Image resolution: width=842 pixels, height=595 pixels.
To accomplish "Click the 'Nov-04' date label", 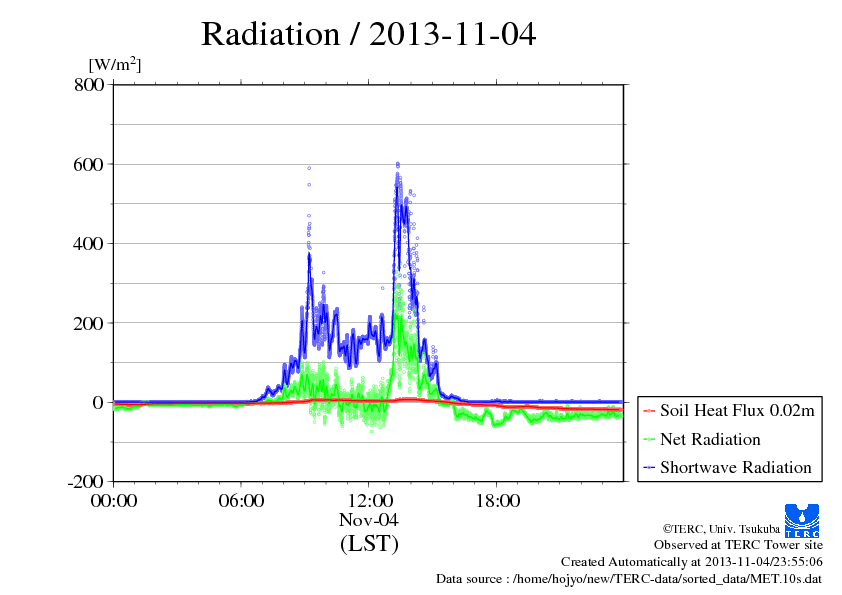I will tap(368, 520).
